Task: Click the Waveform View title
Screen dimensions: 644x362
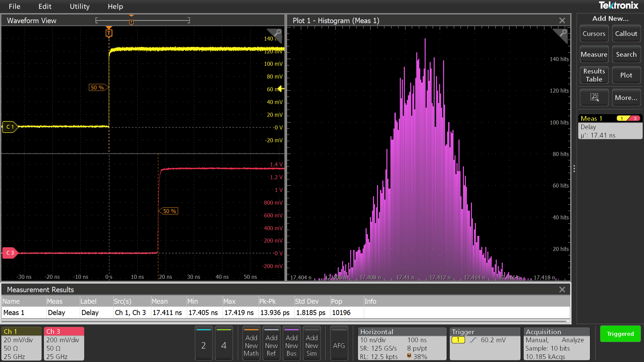Action: [32, 20]
